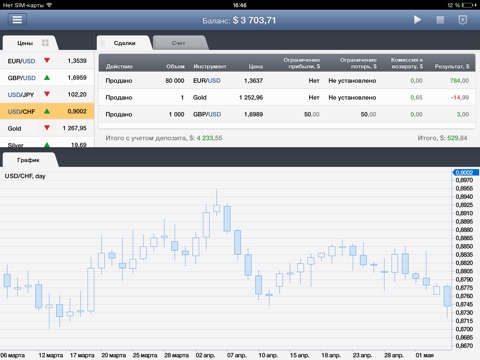Select GBP/USD in the price list
The image size is (480, 360).
47,78
